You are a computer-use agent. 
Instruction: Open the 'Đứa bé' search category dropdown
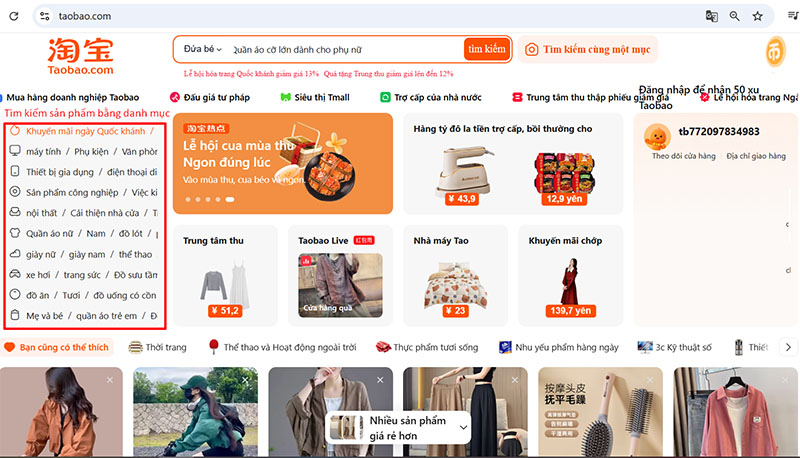click(203, 49)
